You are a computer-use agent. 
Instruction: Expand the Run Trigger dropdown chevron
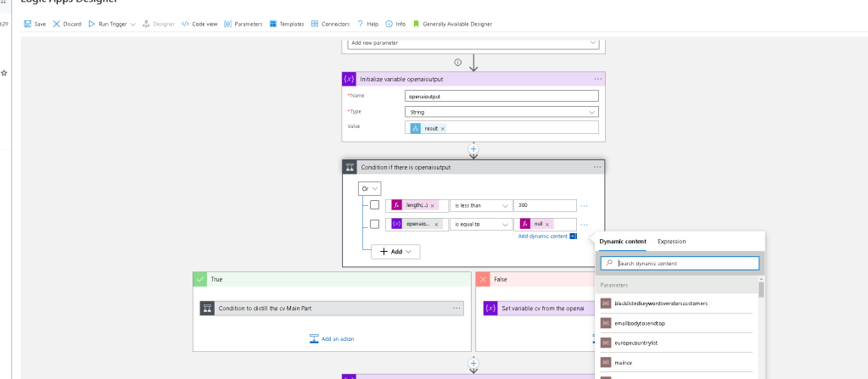tap(133, 25)
